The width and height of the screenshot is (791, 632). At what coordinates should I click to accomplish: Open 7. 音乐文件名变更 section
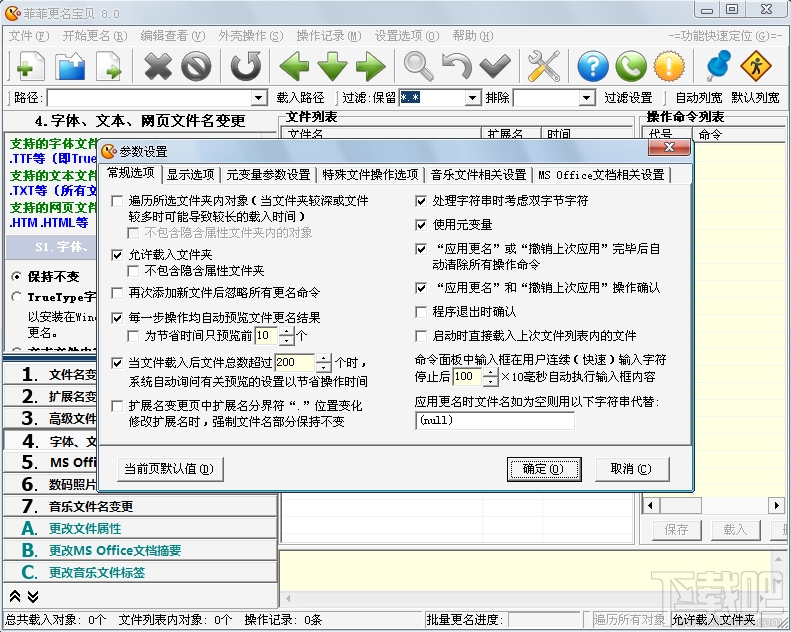point(140,506)
